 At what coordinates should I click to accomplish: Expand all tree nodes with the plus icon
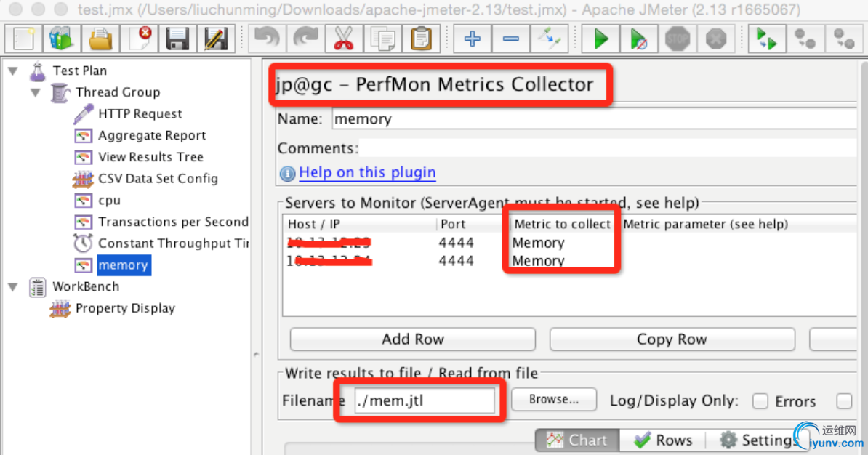(x=473, y=39)
